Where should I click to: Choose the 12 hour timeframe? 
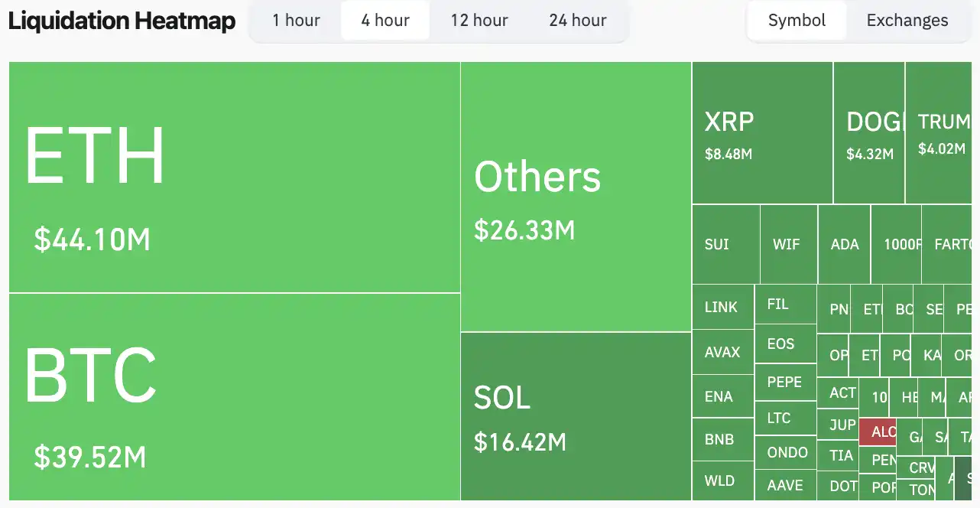479,21
